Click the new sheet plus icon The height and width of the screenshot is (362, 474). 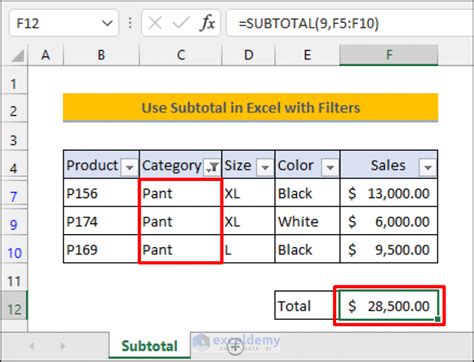coord(235,346)
